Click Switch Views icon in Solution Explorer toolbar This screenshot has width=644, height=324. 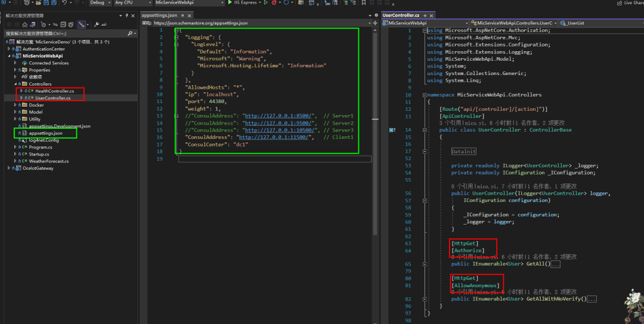click(x=32, y=24)
